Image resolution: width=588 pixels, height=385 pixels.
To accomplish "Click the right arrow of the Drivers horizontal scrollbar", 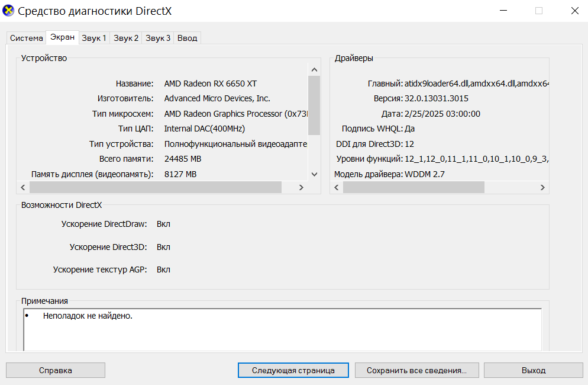I will [x=542, y=187].
